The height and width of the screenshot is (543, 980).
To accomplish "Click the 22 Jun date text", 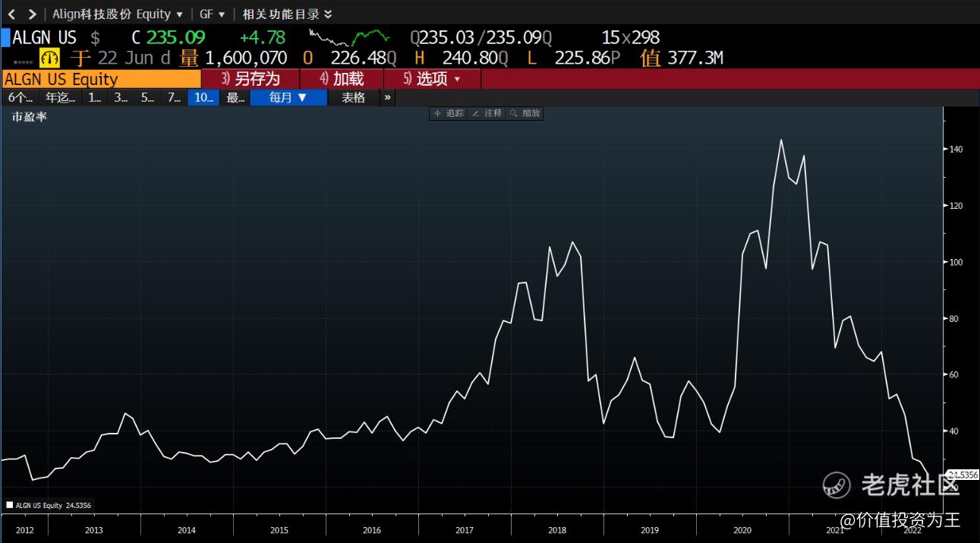I will (x=126, y=58).
